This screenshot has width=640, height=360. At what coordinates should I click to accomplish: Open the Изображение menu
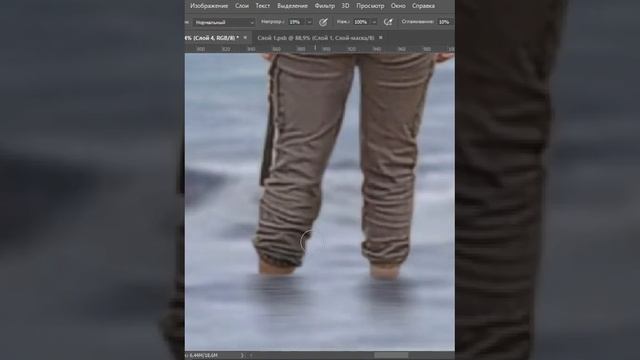click(209, 6)
